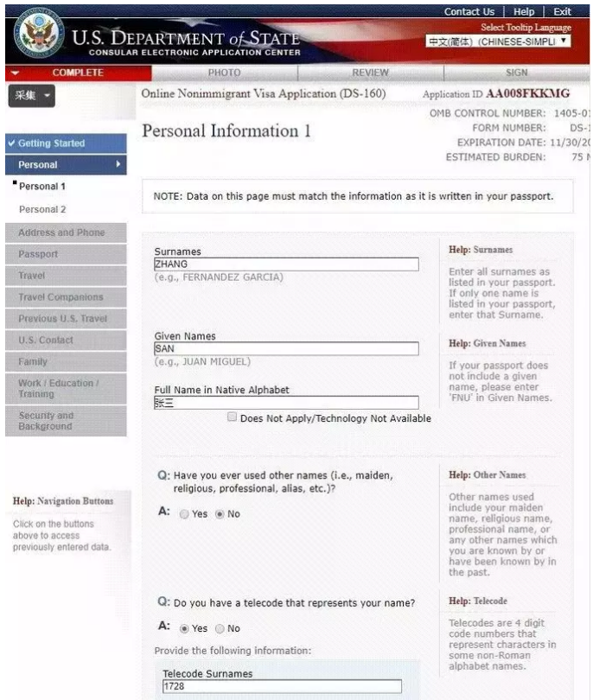Select No for telecode question
593x700 pixels.
pyautogui.click(x=220, y=628)
